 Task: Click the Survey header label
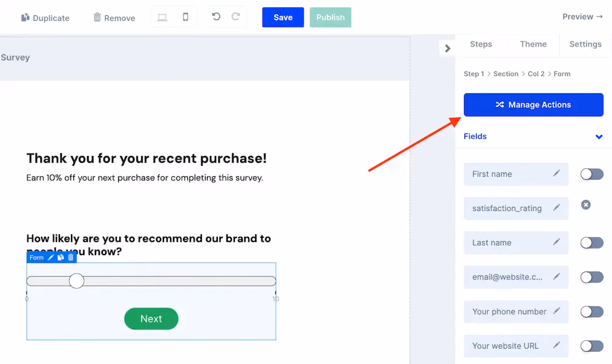click(15, 58)
